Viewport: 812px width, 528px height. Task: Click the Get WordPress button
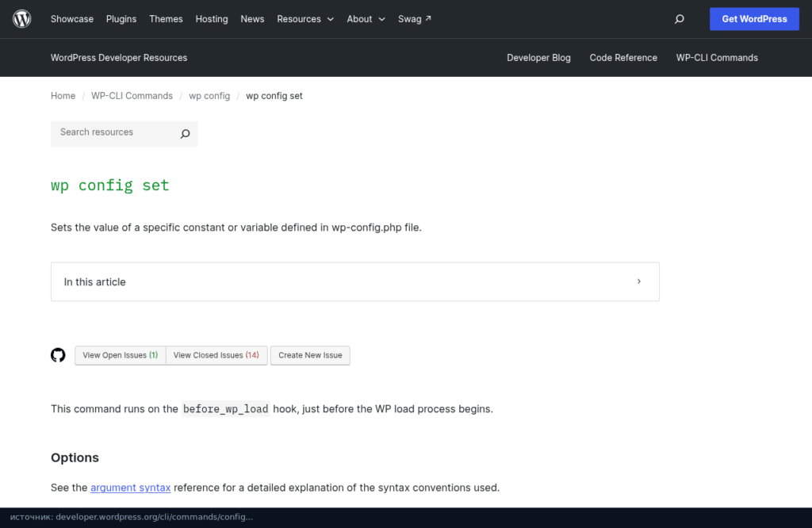pyautogui.click(x=754, y=19)
